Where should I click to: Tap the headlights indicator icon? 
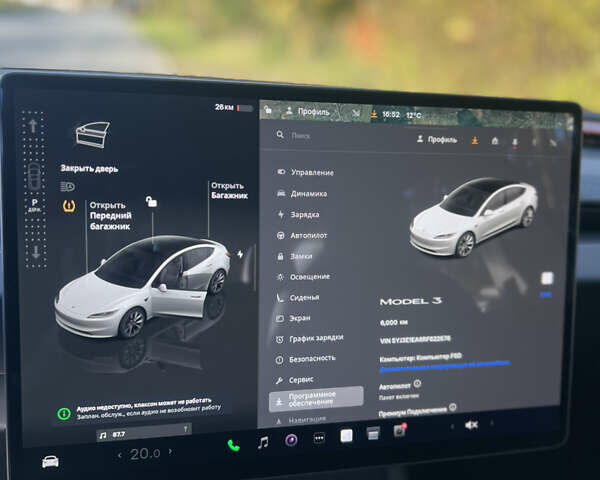(67, 186)
